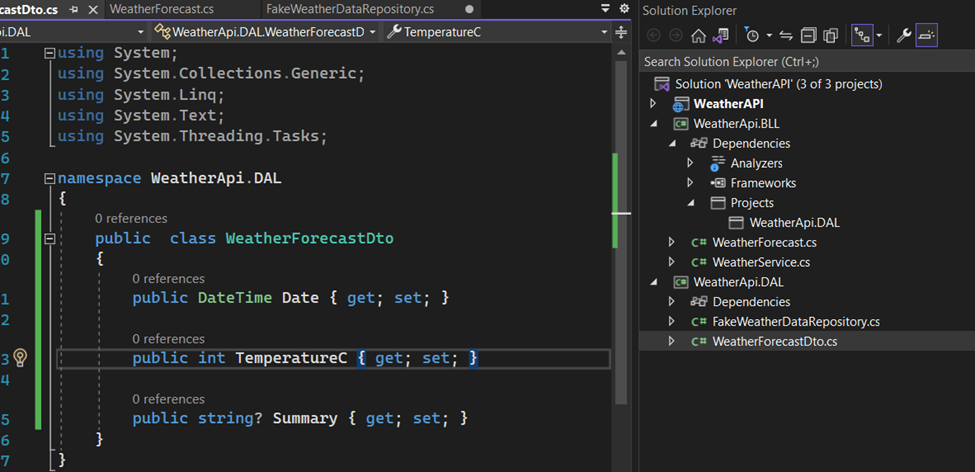Open the Pending Changes Filter clock icon

[752, 35]
